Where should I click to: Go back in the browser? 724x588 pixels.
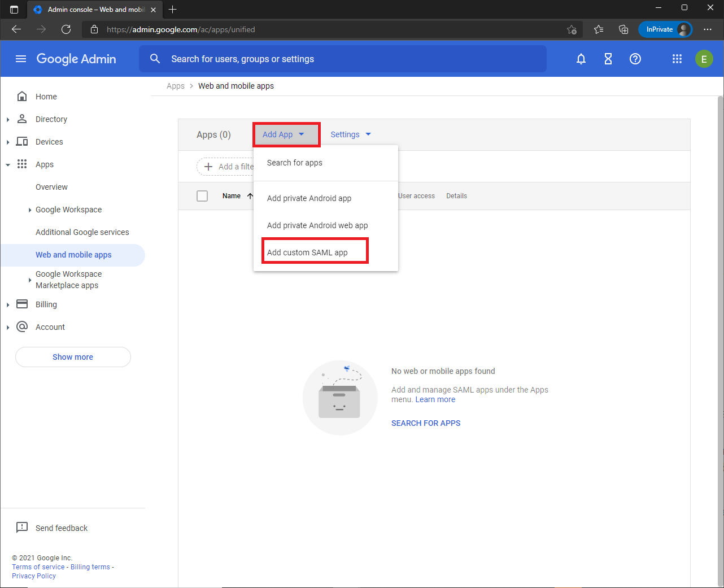click(x=16, y=29)
